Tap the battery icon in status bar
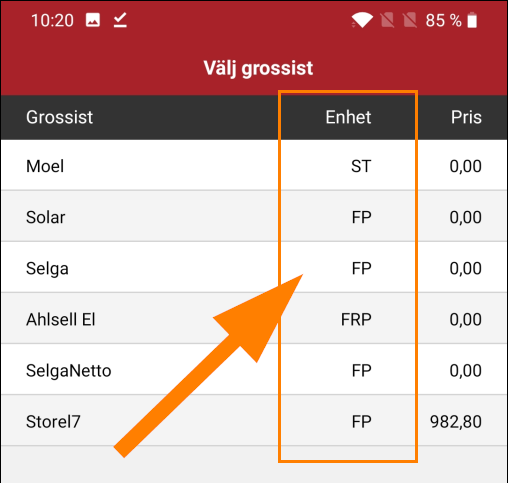The height and width of the screenshot is (483, 508). [x=472, y=20]
